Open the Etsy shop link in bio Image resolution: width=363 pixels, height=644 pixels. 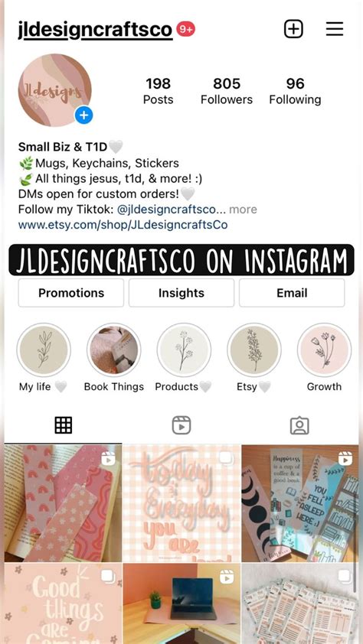click(x=123, y=225)
